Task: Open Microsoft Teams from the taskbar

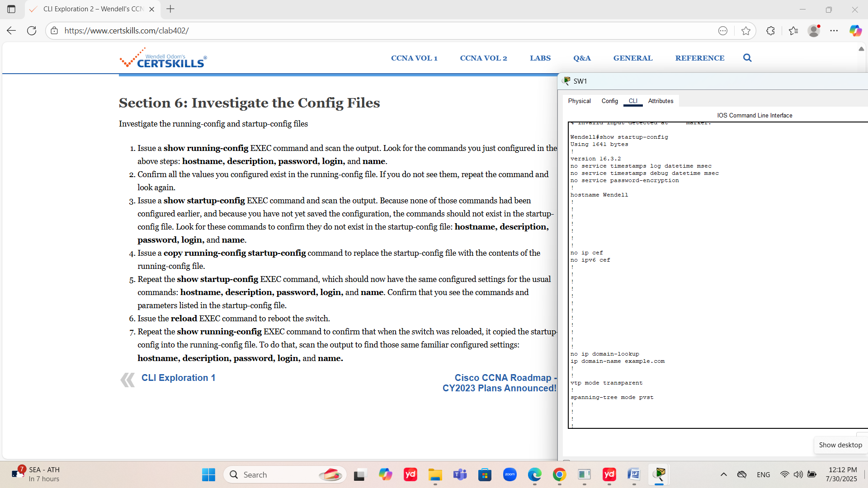Action: [460, 474]
